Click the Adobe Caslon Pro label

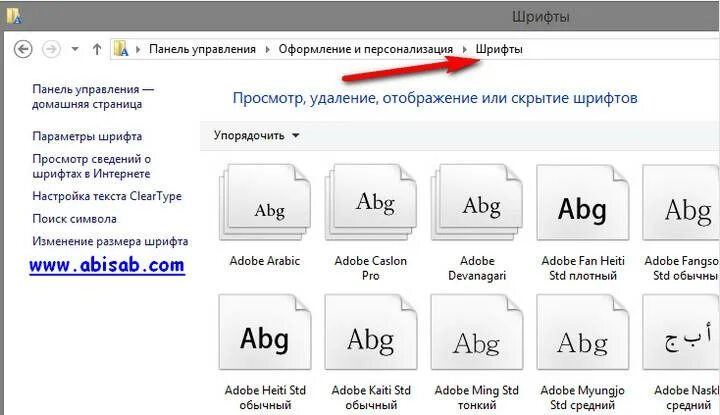371,268
